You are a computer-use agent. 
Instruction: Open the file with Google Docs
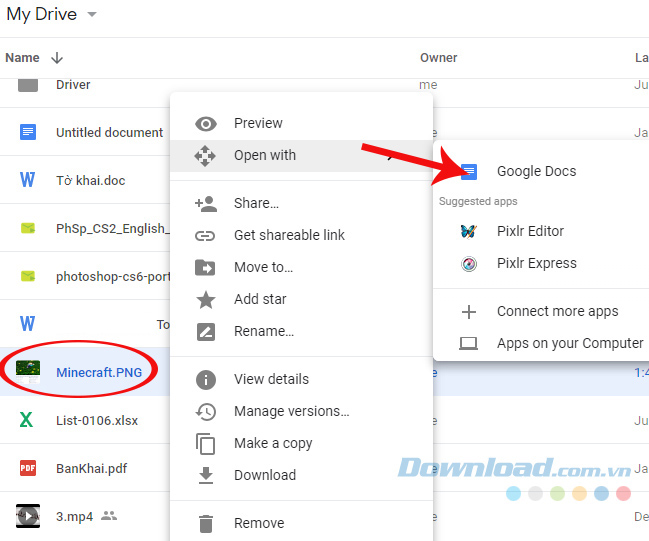tap(541, 171)
